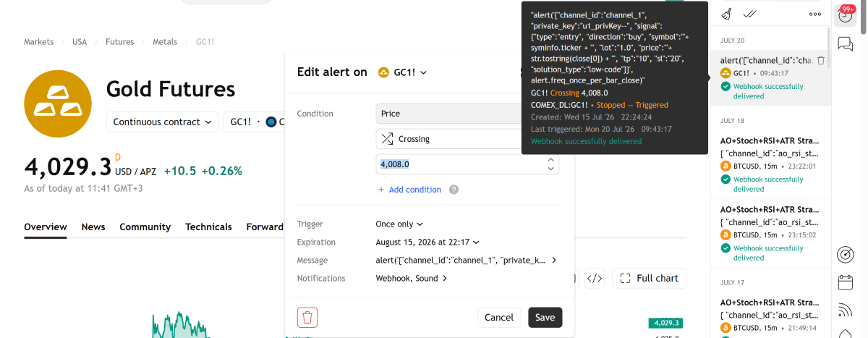Viewport: 868px width, 338px height.
Task: Switch to the Overview tab
Action: click(46, 227)
